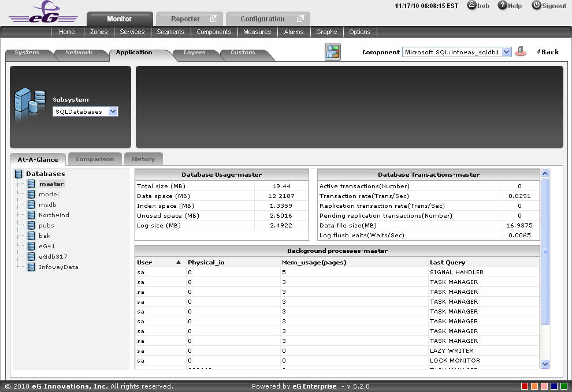572x392 pixels.
Task: Open the layer model dashboard icon
Action: click(x=333, y=52)
